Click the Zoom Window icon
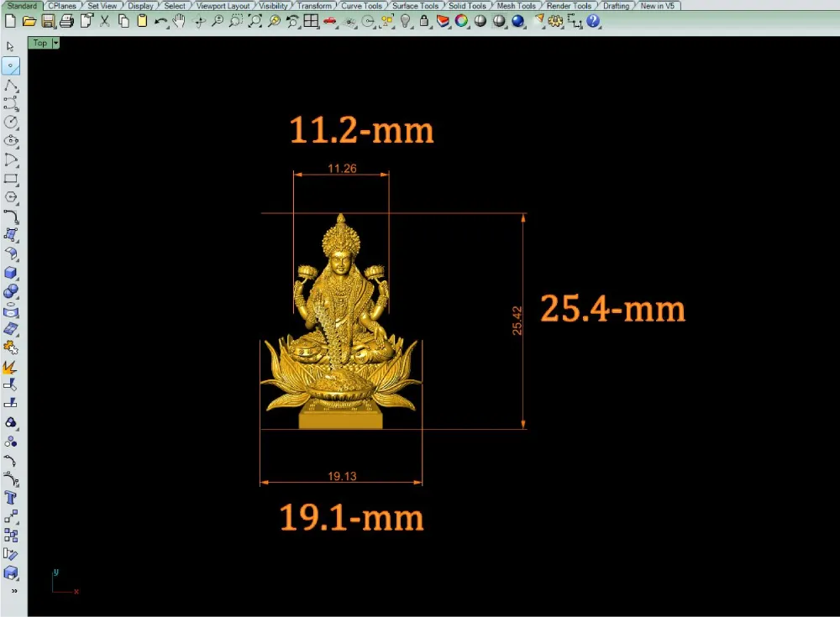 point(236,22)
